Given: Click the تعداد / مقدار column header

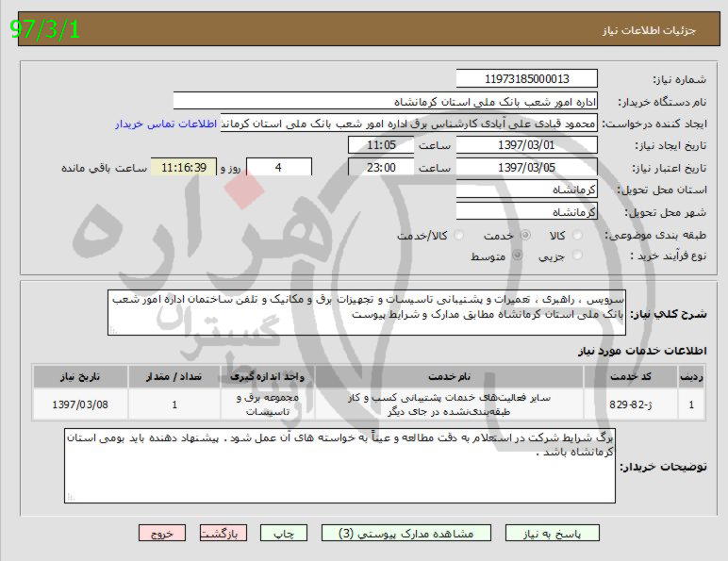Looking at the screenshot, I should click(x=174, y=376).
